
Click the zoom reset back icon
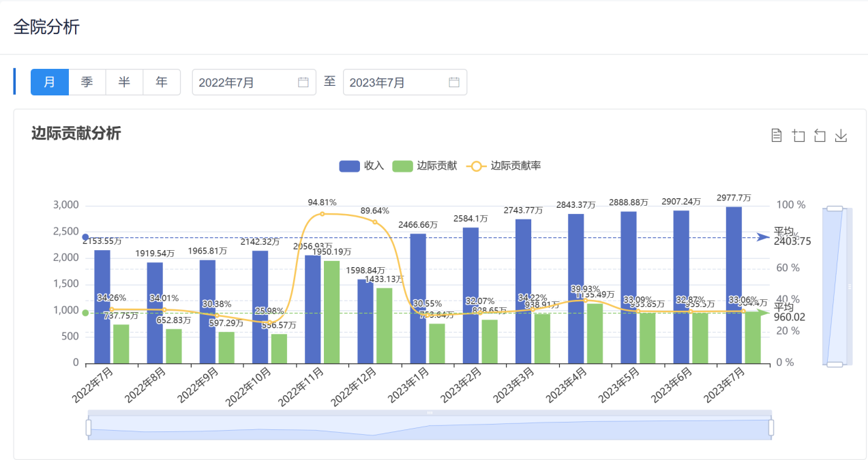pos(820,136)
